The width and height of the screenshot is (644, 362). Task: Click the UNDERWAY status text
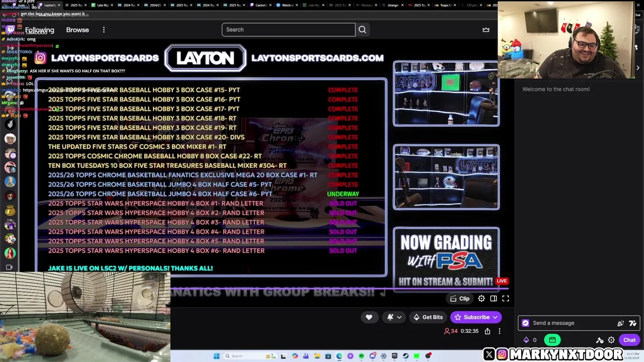(x=343, y=194)
